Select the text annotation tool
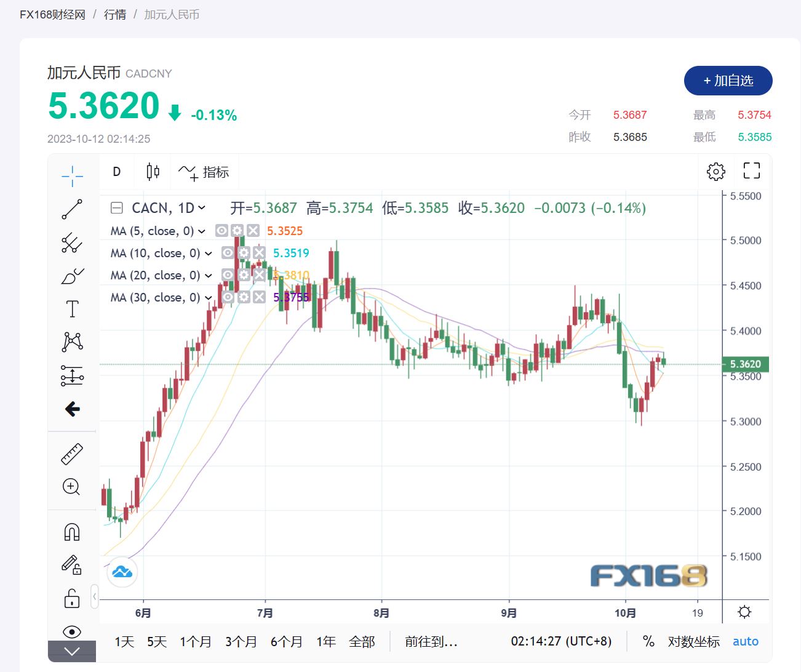The height and width of the screenshot is (672, 801). click(x=72, y=309)
